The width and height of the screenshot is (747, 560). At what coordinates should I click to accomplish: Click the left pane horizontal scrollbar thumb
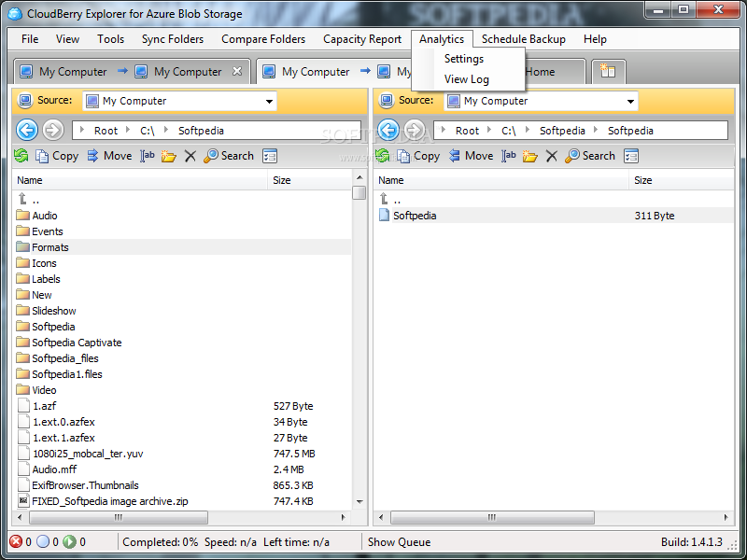pos(119,517)
